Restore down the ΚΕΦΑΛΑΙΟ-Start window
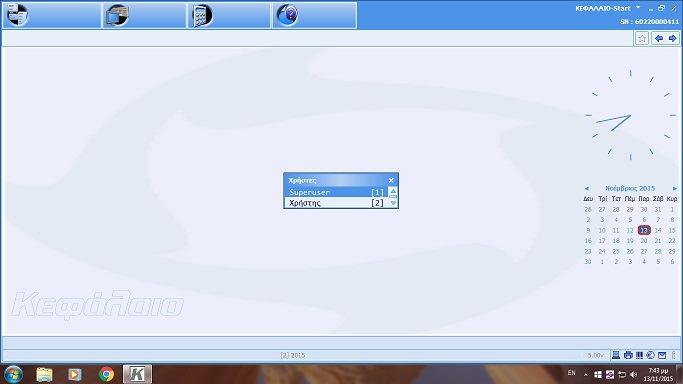Screen dimensions: 683x384 (661, 8)
